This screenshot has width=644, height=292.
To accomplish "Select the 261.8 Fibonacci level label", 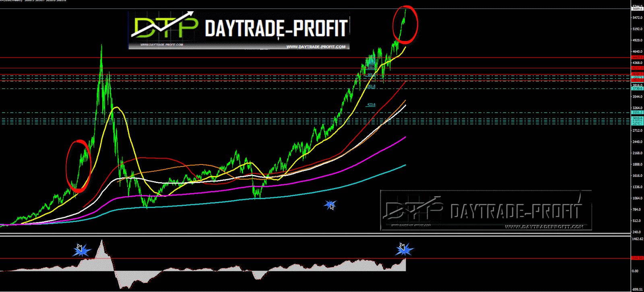I will (371, 86).
